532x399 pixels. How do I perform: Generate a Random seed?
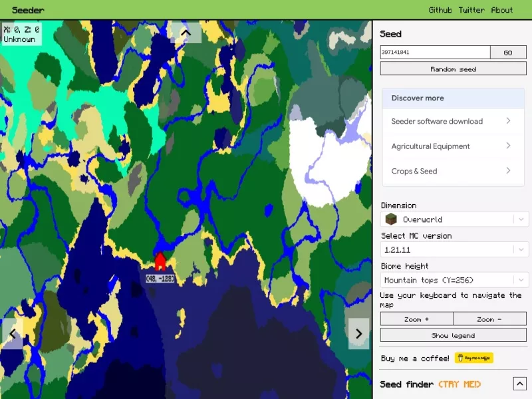[x=454, y=69]
